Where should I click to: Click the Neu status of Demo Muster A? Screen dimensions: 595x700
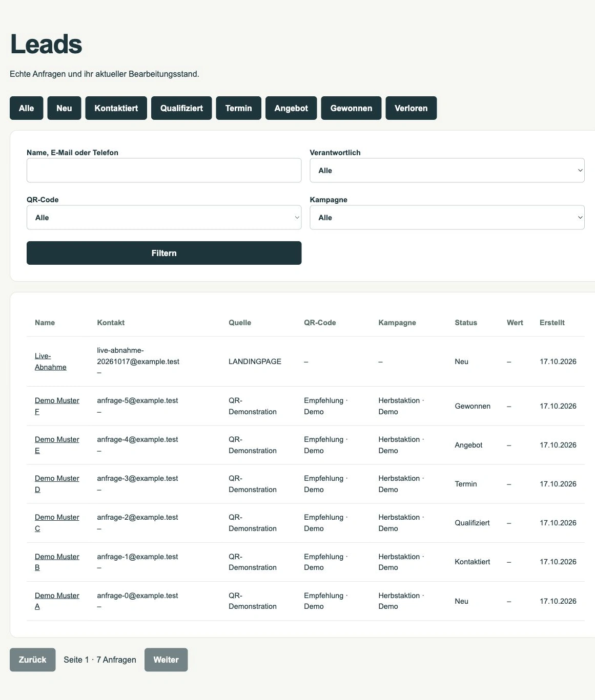pyautogui.click(x=461, y=601)
